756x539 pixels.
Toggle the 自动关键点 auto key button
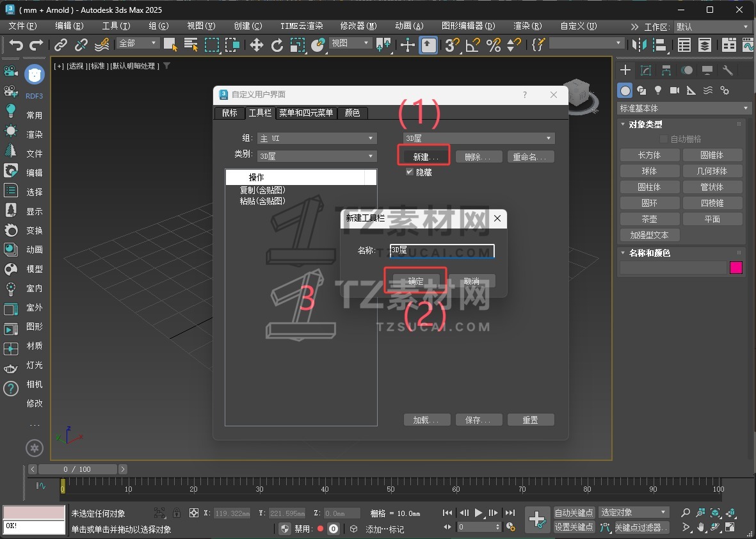(574, 512)
